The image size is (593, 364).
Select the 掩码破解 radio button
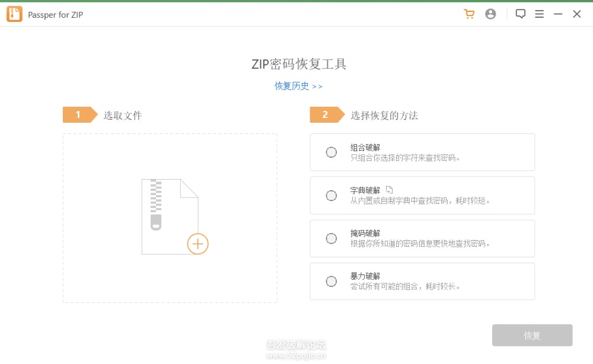[x=331, y=238]
